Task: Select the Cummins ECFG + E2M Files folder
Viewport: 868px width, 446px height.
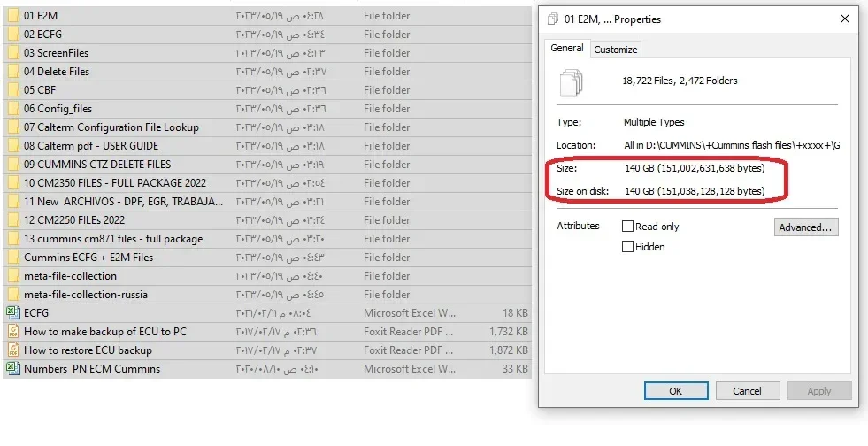Action: 88,258
